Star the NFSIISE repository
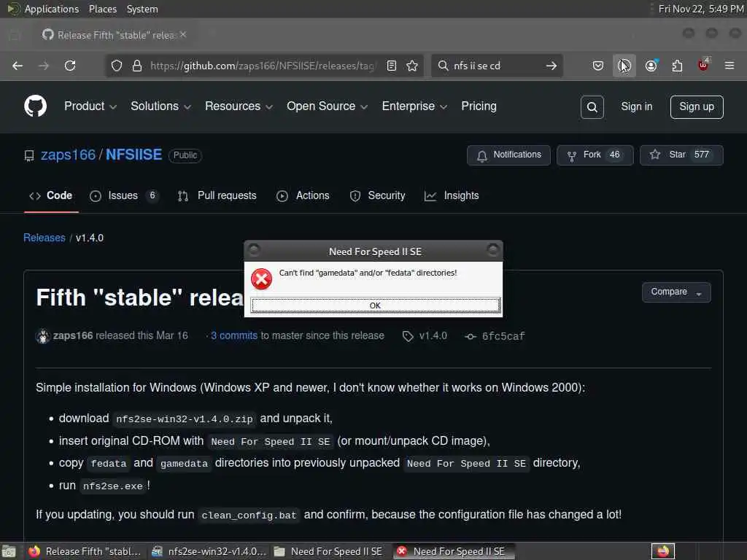 681,155
